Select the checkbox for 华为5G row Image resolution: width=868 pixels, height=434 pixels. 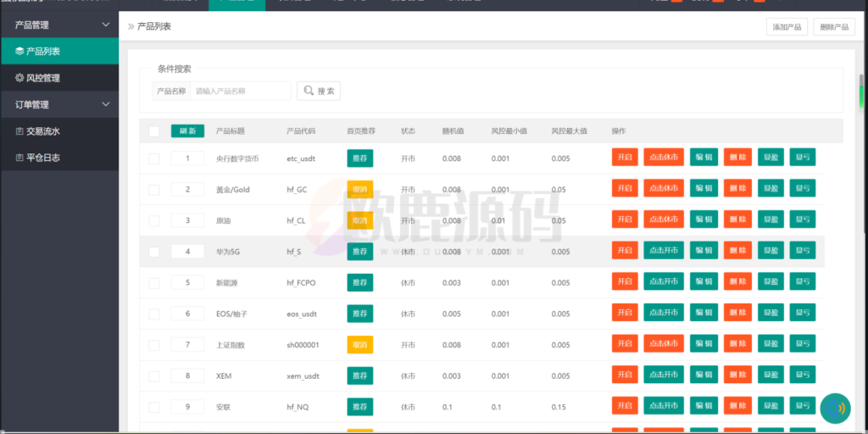[153, 252]
